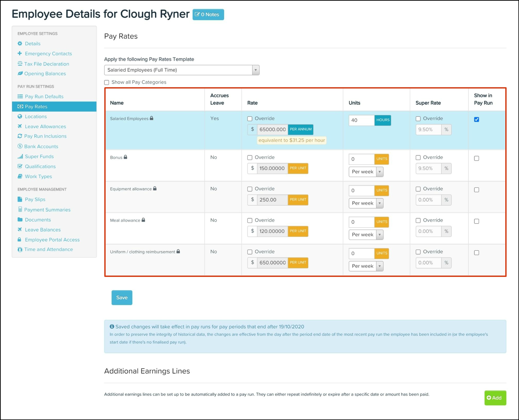The image size is (519, 420).
Task: Open Per week dropdown for Bonus
Action: point(366,172)
